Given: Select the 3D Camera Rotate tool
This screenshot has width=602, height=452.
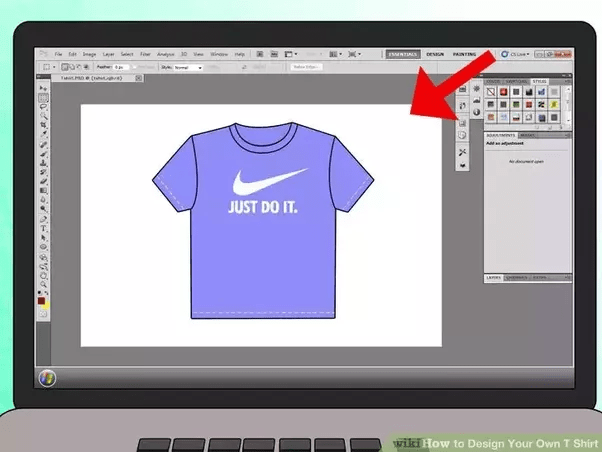Looking at the screenshot, I should tap(43, 267).
